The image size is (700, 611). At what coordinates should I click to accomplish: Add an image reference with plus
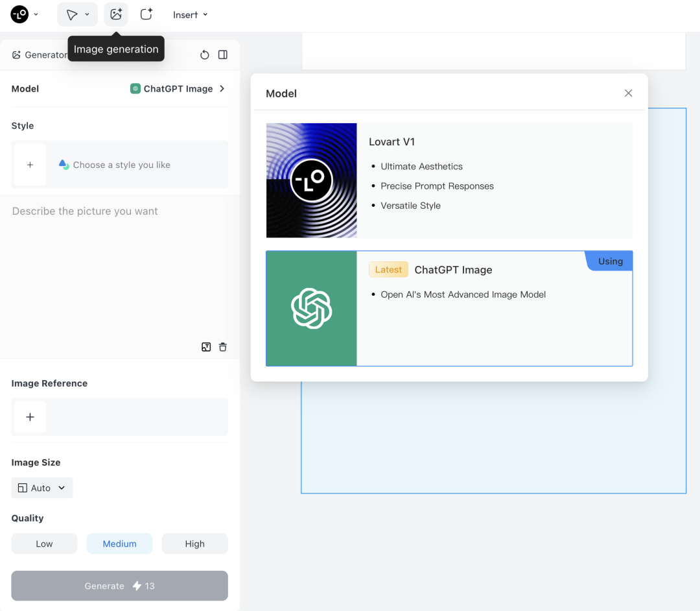tap(30, 417)
